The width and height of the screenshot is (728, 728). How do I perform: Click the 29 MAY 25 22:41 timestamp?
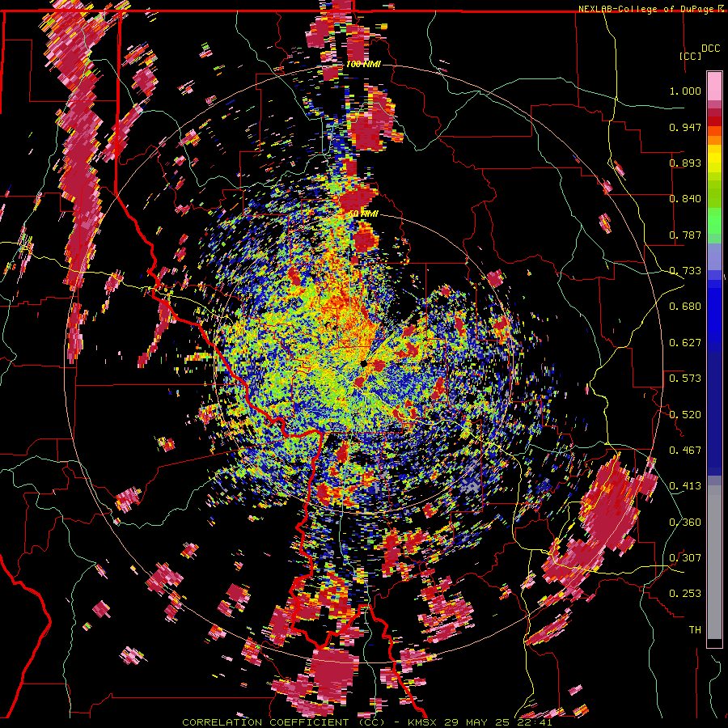point(498,722)
